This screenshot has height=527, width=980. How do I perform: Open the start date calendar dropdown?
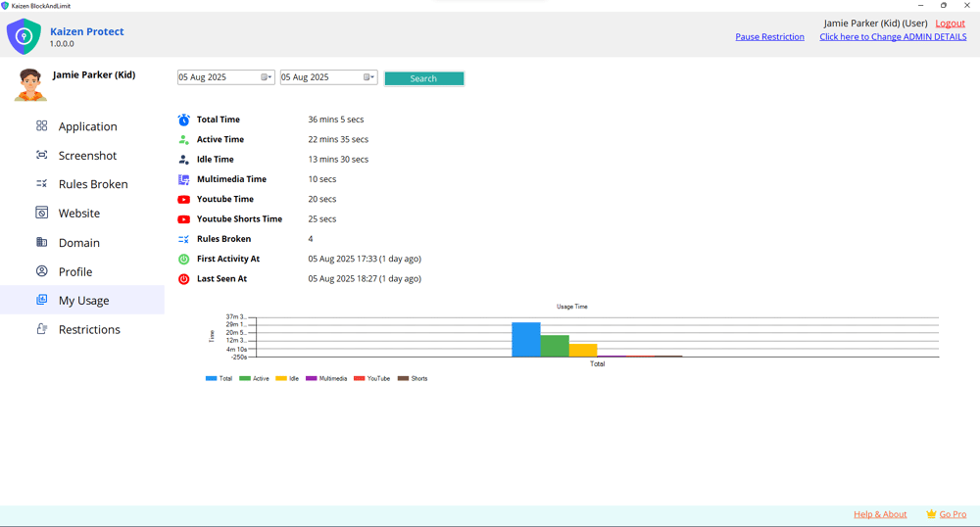[267, 77]
